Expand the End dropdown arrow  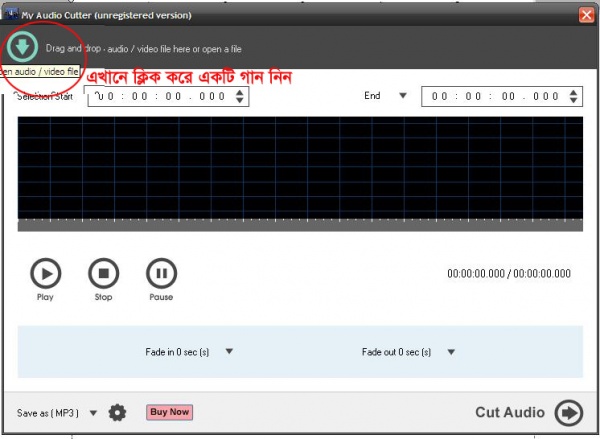403,96
